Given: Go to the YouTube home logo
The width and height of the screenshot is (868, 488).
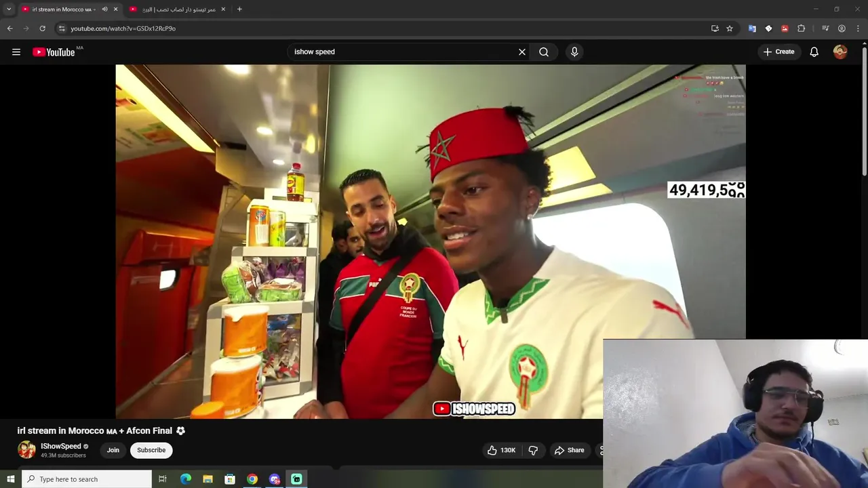Looking at the screenshot, I should pos(54,52).
